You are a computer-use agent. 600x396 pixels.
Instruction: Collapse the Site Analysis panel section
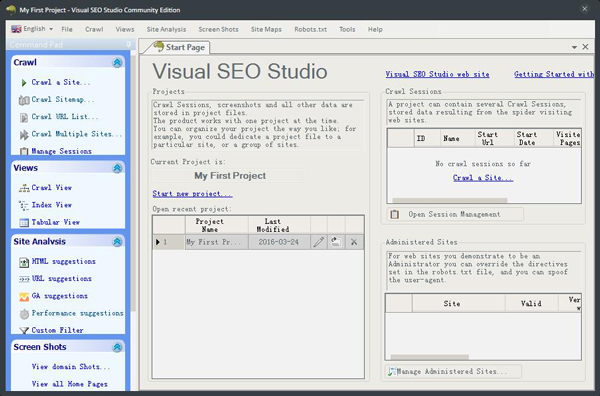point(117,241)
